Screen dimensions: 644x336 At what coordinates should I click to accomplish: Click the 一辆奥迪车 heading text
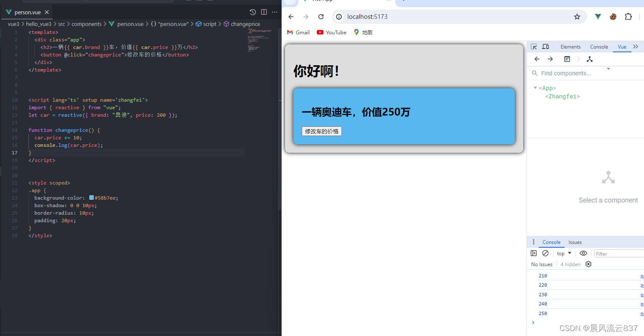point(356,112)
